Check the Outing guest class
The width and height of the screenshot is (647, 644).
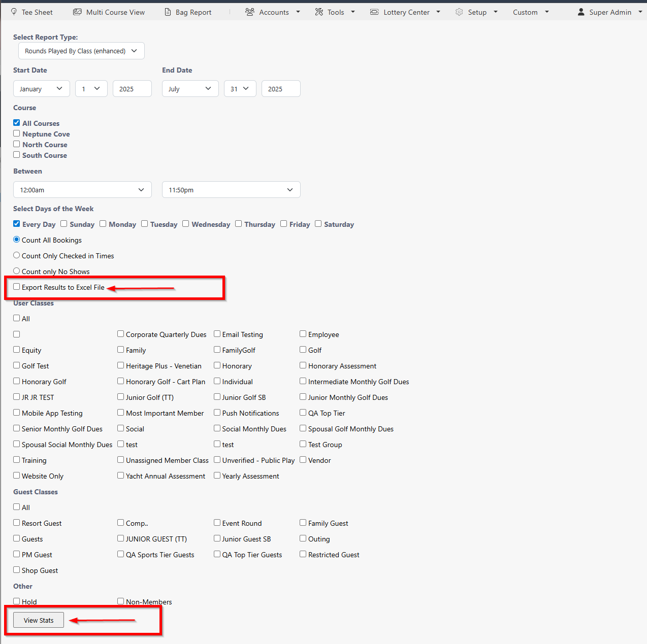point(303,538)
